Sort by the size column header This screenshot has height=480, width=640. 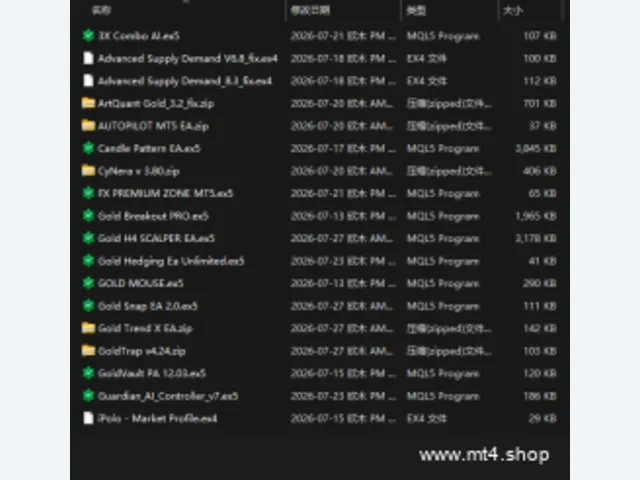(513, 10)
